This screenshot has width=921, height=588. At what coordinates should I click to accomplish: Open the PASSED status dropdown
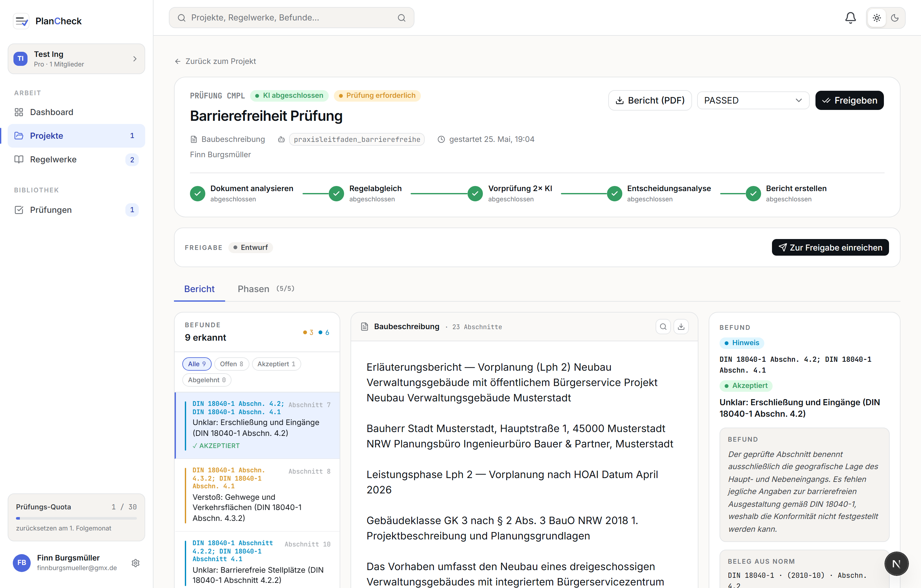click(x=753, y=100)
